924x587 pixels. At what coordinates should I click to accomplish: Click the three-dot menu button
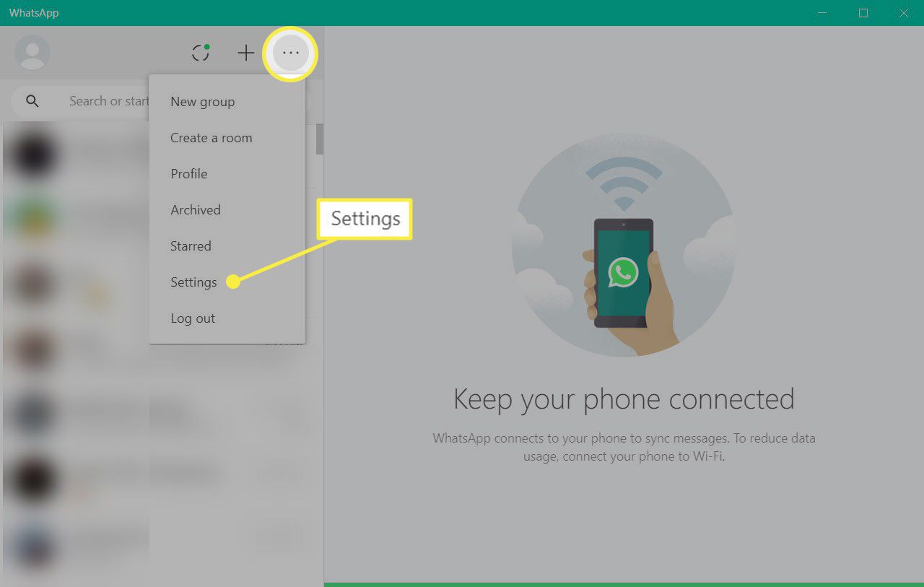pyautogui.click(x=291, y=53)
